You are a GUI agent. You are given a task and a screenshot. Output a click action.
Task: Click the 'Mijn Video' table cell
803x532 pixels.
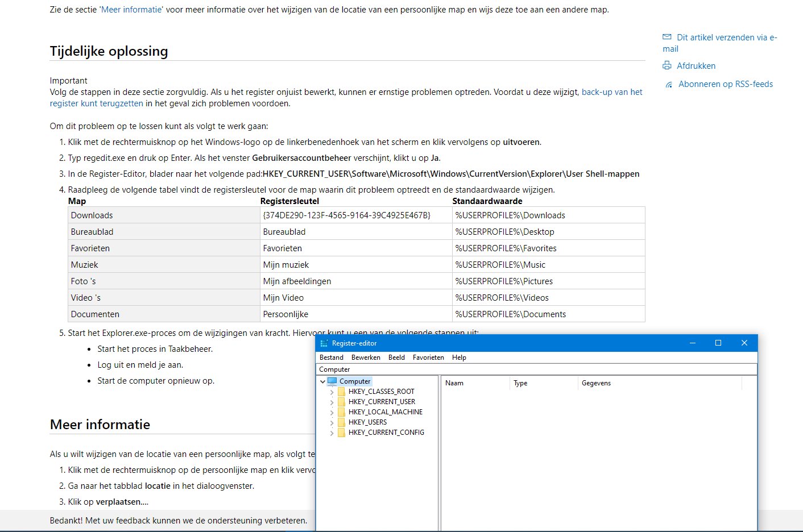point(356,298)
